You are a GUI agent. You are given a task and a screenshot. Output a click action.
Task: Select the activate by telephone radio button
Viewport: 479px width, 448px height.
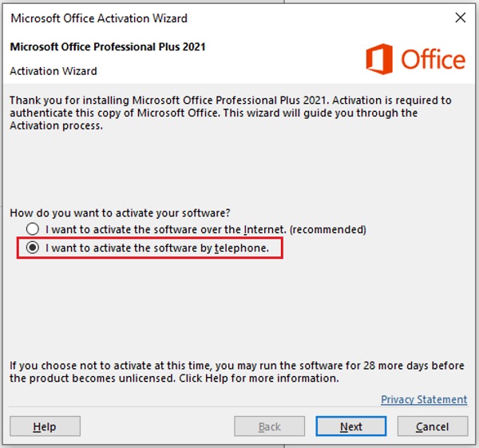(x=33, y=248)
